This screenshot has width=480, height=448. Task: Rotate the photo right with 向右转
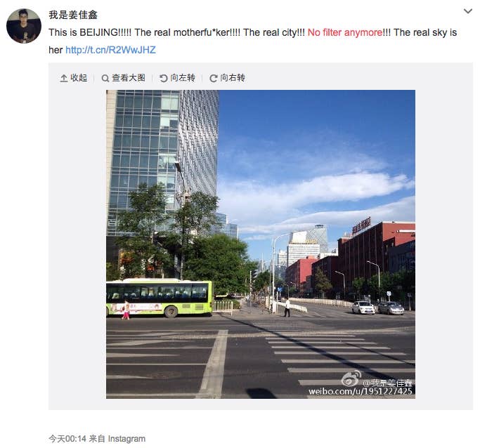click(x=233, y=78)
